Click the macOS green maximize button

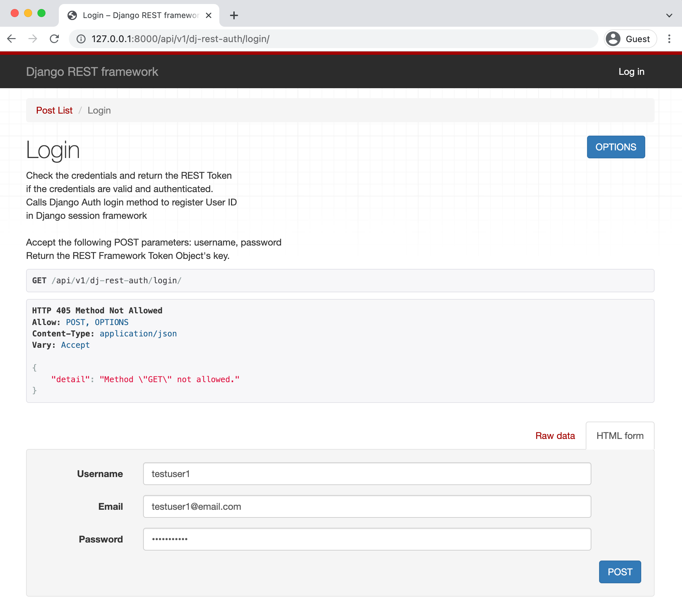click(41, 13)
